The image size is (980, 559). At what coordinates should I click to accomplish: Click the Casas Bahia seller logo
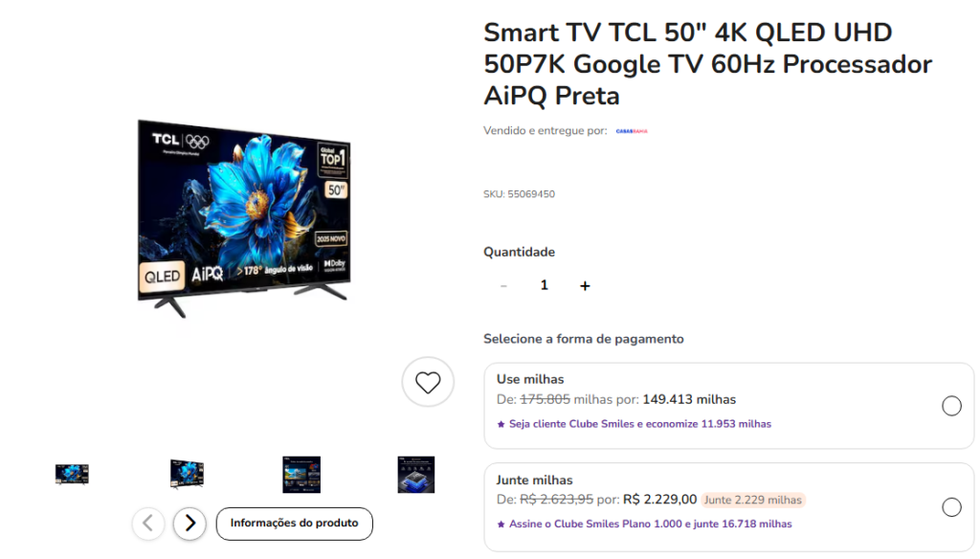pyautogui.click(x=632, y=131)
